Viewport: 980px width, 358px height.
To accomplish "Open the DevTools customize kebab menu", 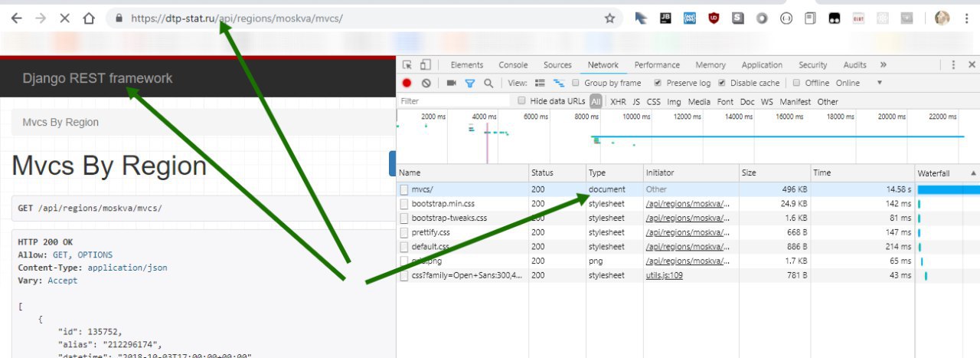I will 952,65.
